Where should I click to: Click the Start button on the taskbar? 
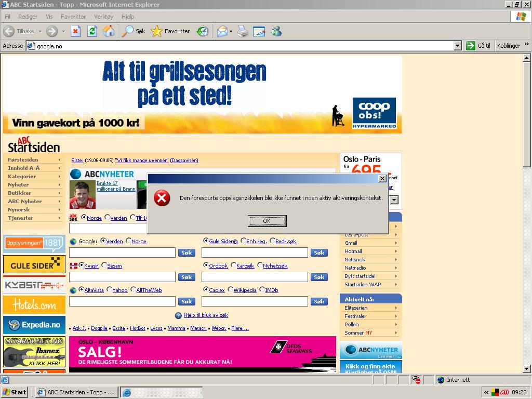[x=14, y=392]
